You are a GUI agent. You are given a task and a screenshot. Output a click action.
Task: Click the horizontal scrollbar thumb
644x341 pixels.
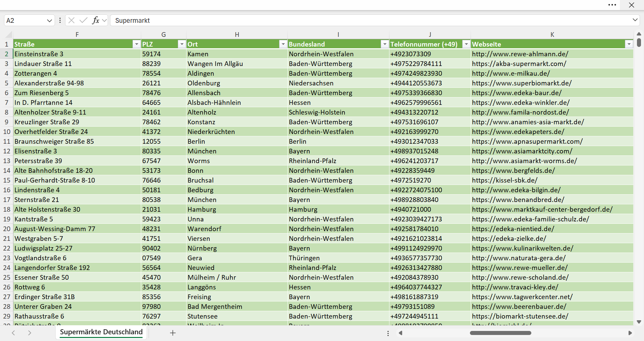pyautogui.click(x=500, y=333)
